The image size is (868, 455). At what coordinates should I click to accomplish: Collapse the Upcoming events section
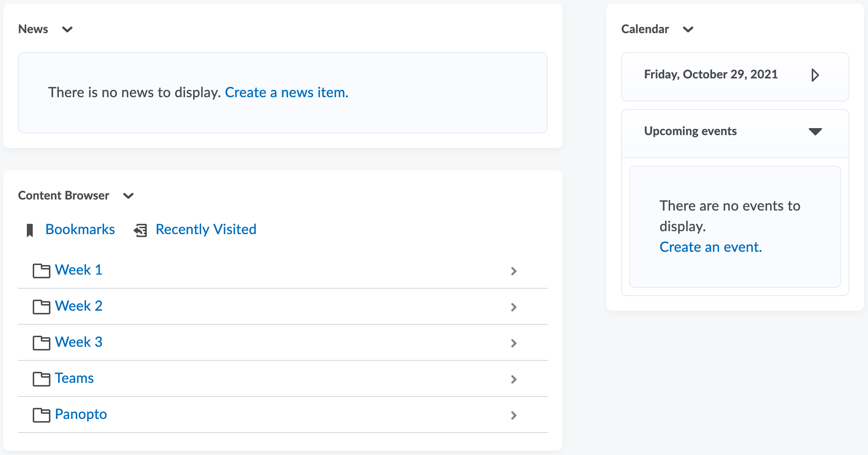coord(815,131)
